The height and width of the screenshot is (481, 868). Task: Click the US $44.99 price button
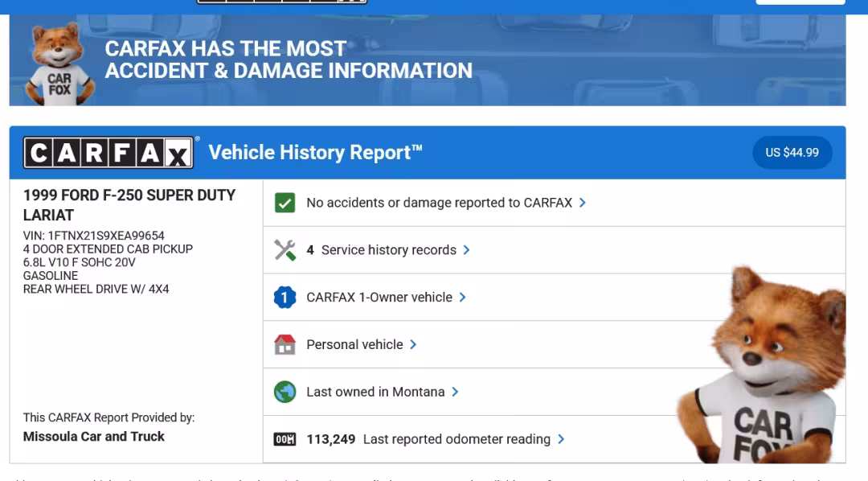[792, 152]
